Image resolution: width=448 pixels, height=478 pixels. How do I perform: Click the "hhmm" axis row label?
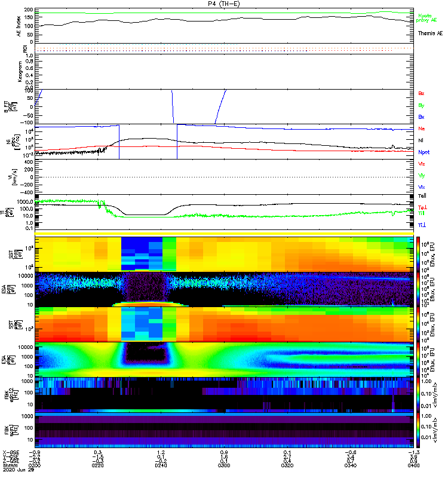point(10,465)
